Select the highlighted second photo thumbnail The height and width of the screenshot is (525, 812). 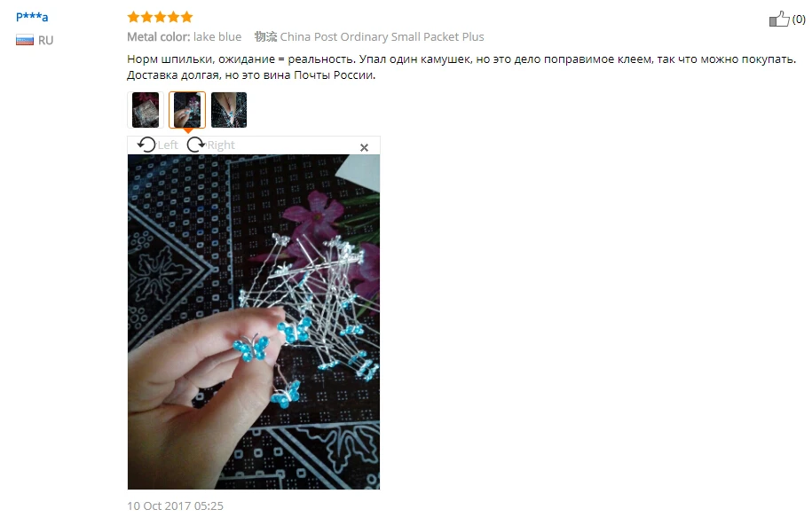click(187, 110)
